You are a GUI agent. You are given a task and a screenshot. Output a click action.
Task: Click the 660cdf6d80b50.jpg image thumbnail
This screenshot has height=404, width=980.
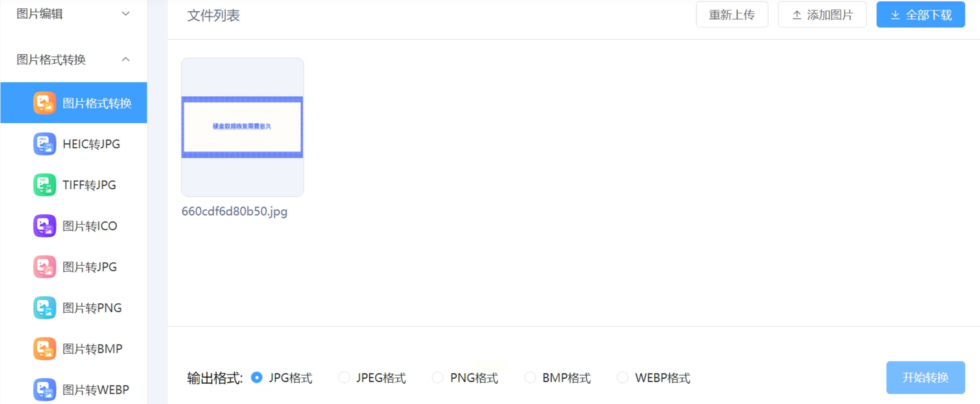click(242, 127)
